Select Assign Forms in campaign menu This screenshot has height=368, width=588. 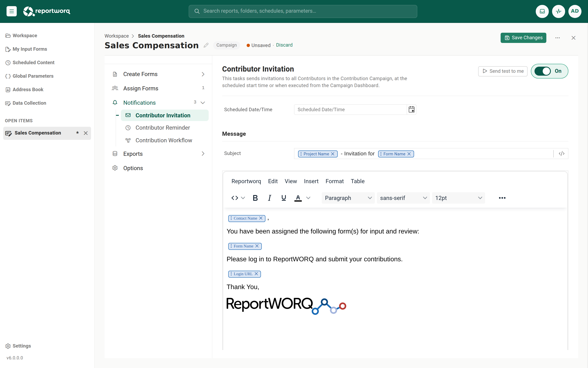[x=158, y=88]
